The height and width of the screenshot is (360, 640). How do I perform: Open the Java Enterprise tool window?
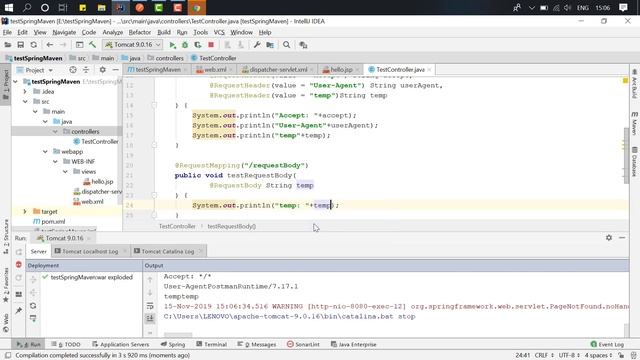pyautogui.click(x=353, y=344)
